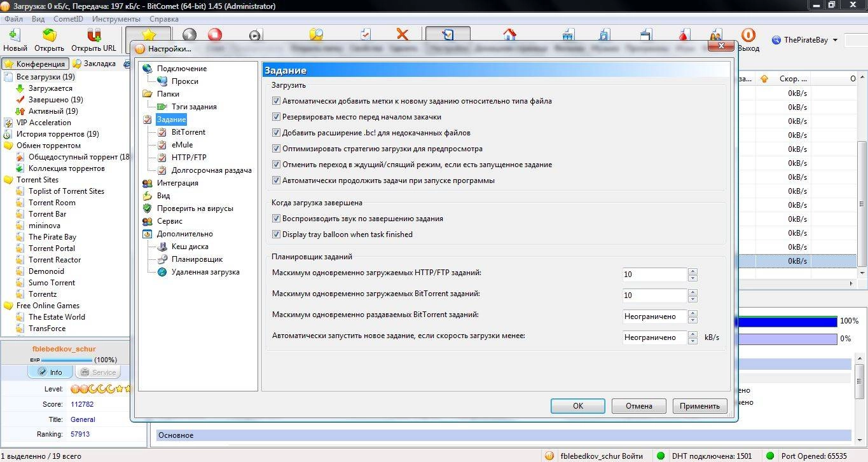Screen dimensions: 868x462
Task: Click the Применить button
Action: click(x=699, y=406)
